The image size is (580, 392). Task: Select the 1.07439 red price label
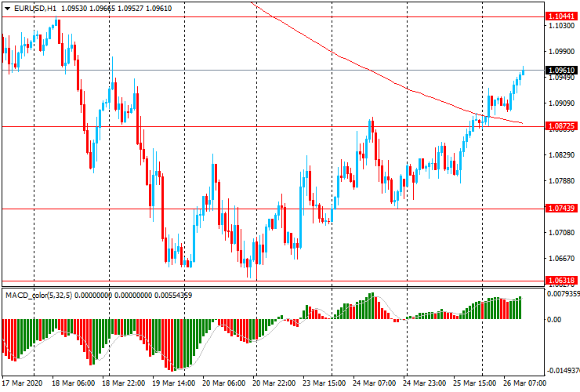coord(561,209)
